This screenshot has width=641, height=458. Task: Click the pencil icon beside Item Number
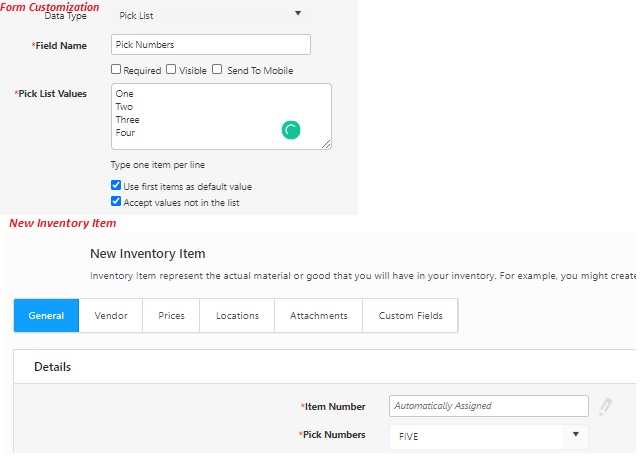pos(605,406)
